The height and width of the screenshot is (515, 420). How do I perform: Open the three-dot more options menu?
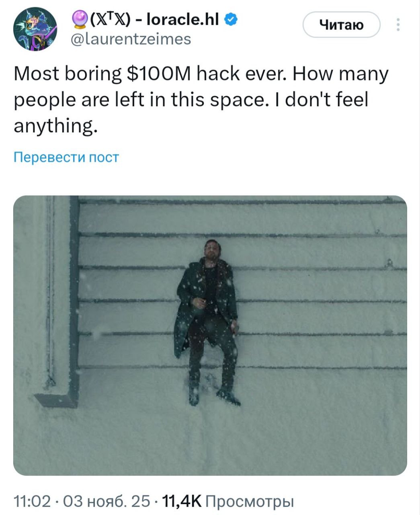click(398, 25)
